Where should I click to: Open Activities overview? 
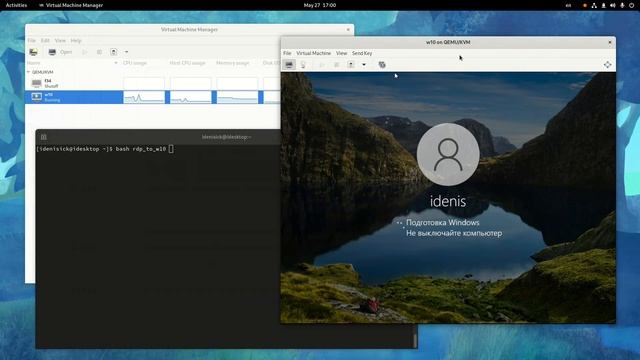(x=16, y=5)
